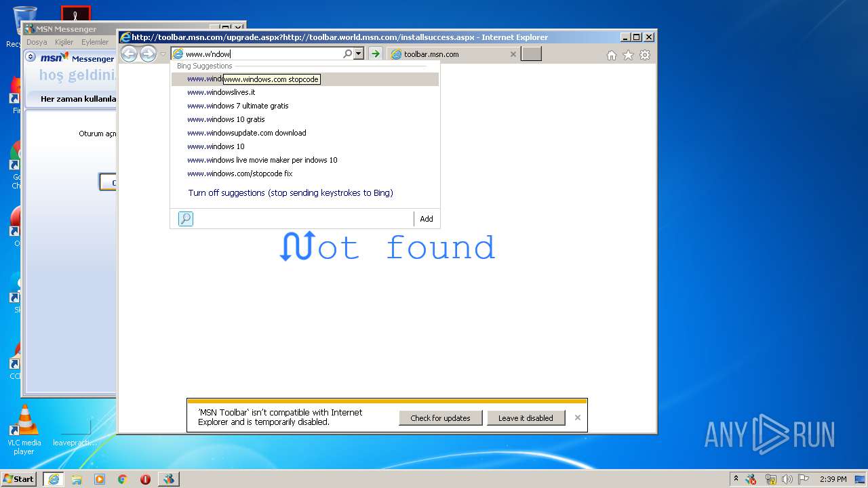
Task: Show hidden tray icons arrow
Action: point(736,479)
